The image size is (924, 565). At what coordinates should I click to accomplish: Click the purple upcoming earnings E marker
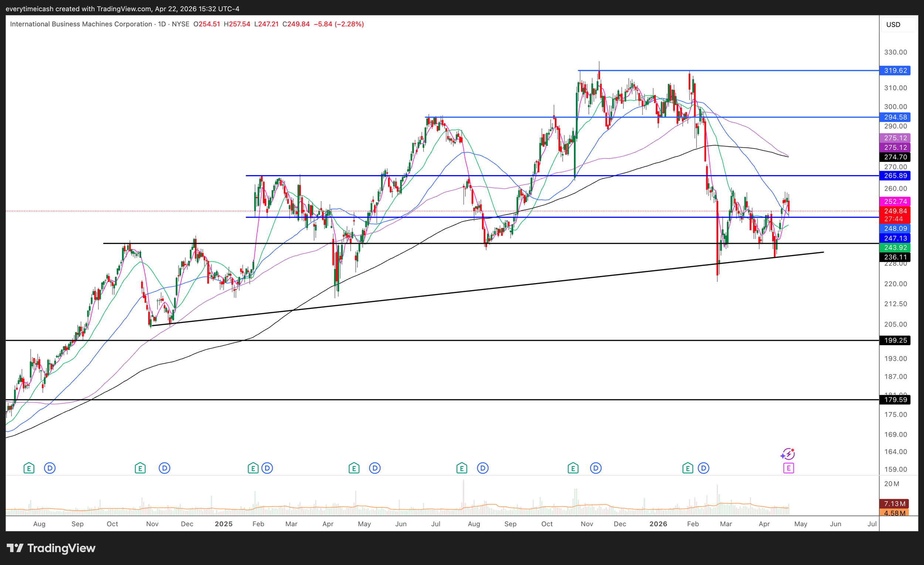point(788,468)
